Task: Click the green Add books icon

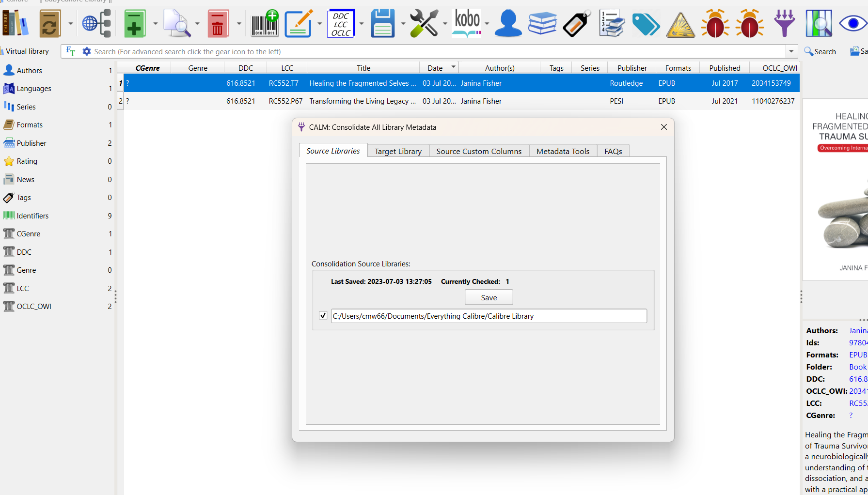Action: [x=135, y=23]
